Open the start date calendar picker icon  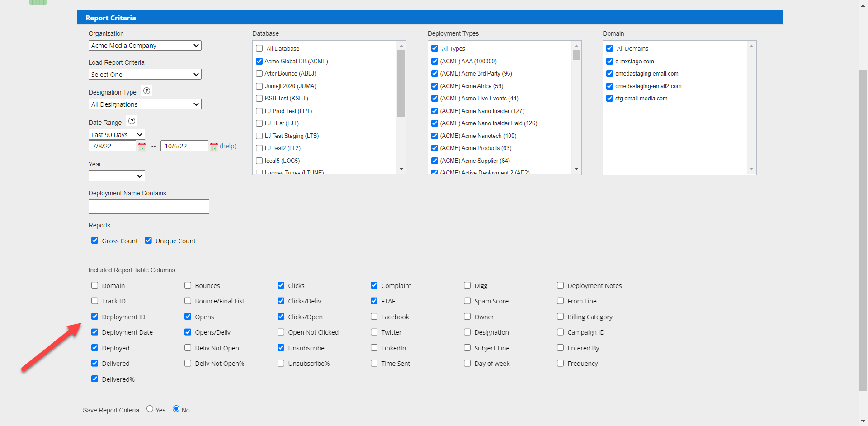click(142, 147)
